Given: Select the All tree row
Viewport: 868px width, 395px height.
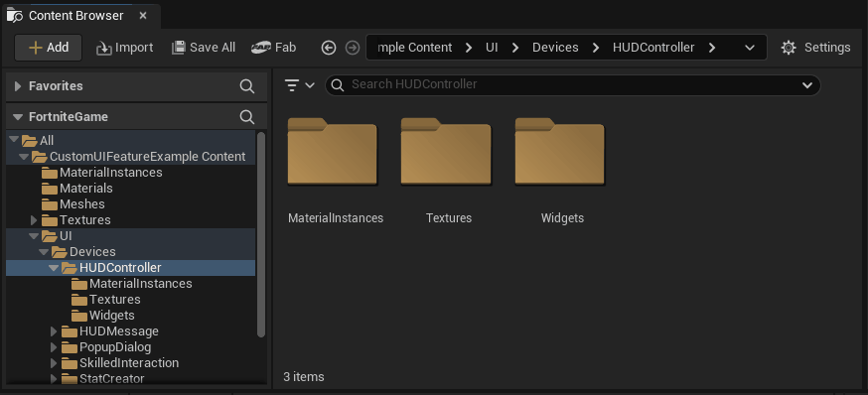Looking at the screenshot, I should pos(131,141).
